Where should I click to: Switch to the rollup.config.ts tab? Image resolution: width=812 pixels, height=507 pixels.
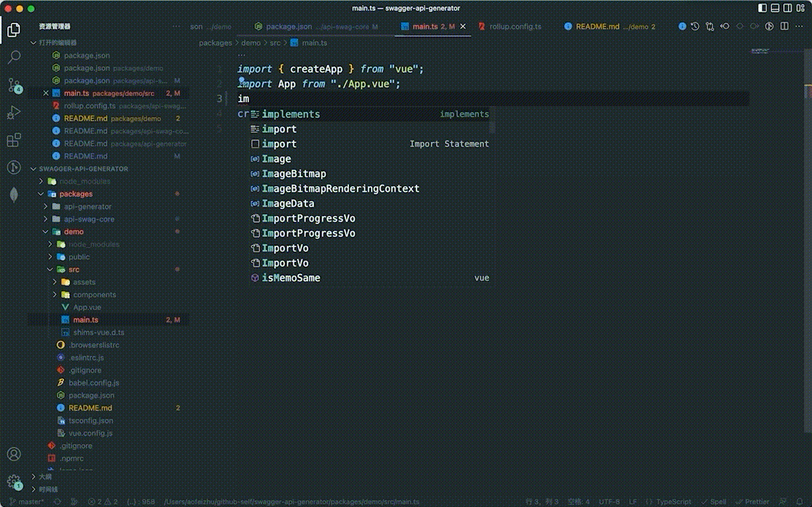pyautogui.click(x=510, y=27)
